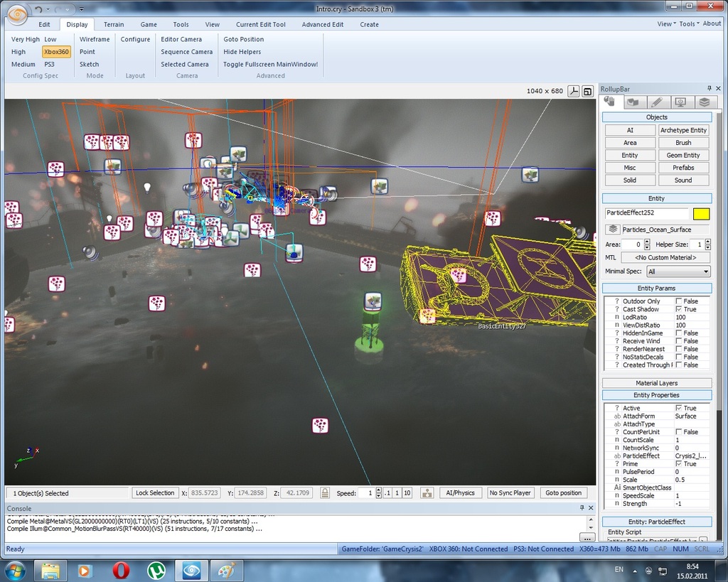
Task: Collapse the Entity Params rollup header
Action: (x=656, y=288)
